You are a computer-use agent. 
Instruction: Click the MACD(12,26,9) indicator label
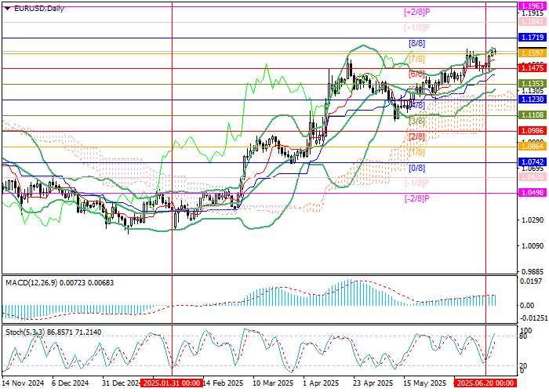[33, 281]
